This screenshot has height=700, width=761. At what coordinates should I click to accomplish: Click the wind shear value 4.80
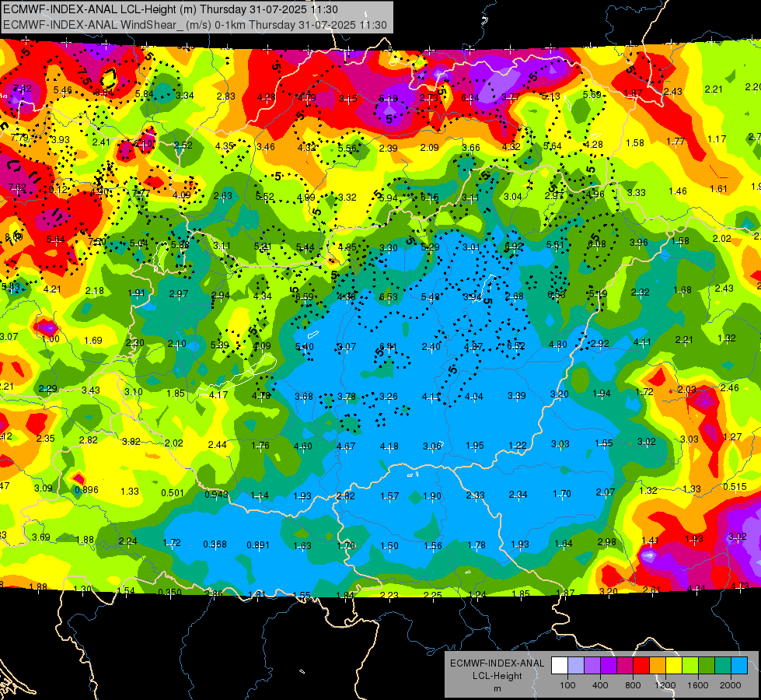click(x=557, y=345)
